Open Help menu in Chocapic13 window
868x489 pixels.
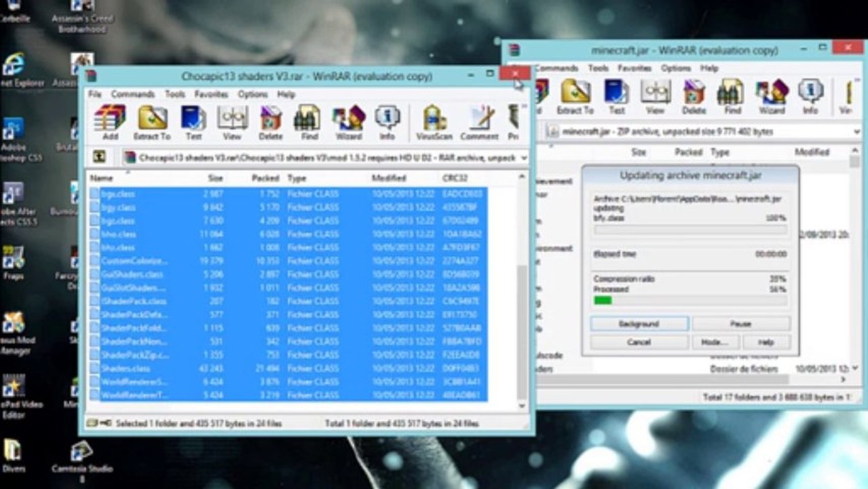pos(286,94)
